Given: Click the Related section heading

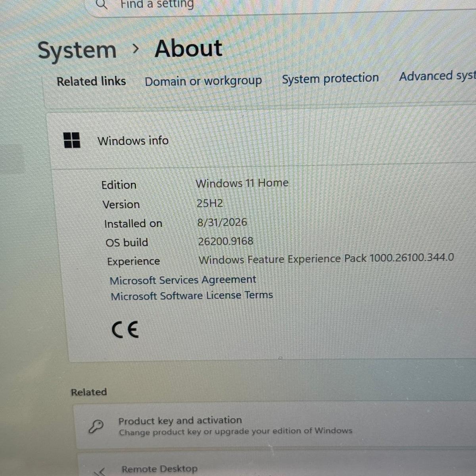Looking at the screenshot, I should pos(89,392).
